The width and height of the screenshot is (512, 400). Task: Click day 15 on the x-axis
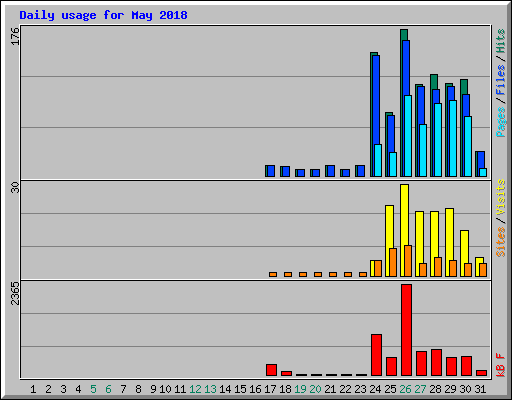point(240,389)
